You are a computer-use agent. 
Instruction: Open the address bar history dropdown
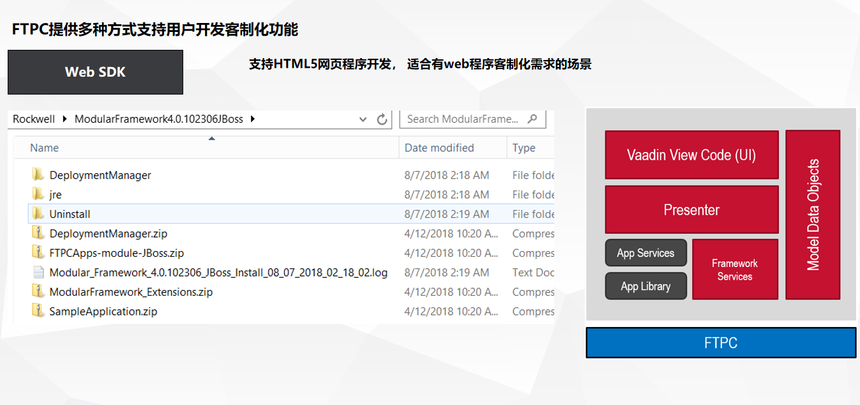click(363, 119)
